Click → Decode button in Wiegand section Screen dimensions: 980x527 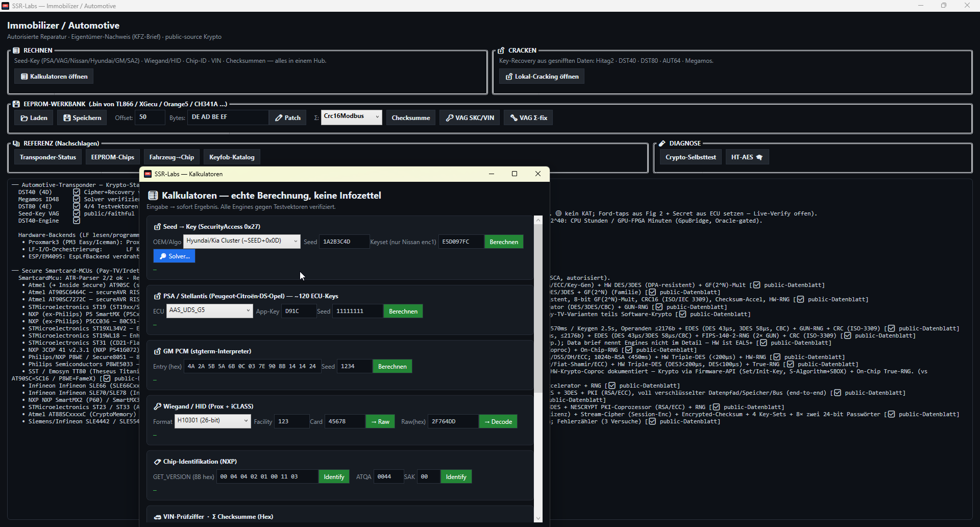(498, 422)
